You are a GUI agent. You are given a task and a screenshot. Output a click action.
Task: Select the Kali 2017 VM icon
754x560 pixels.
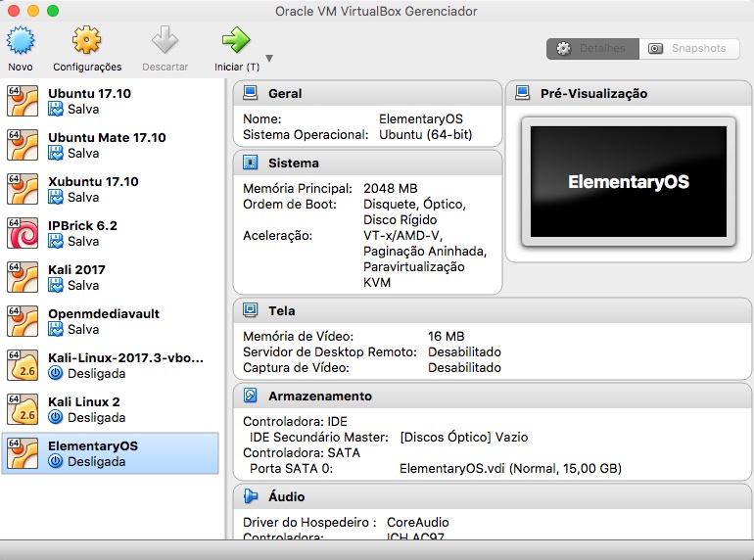pos(23,277)
